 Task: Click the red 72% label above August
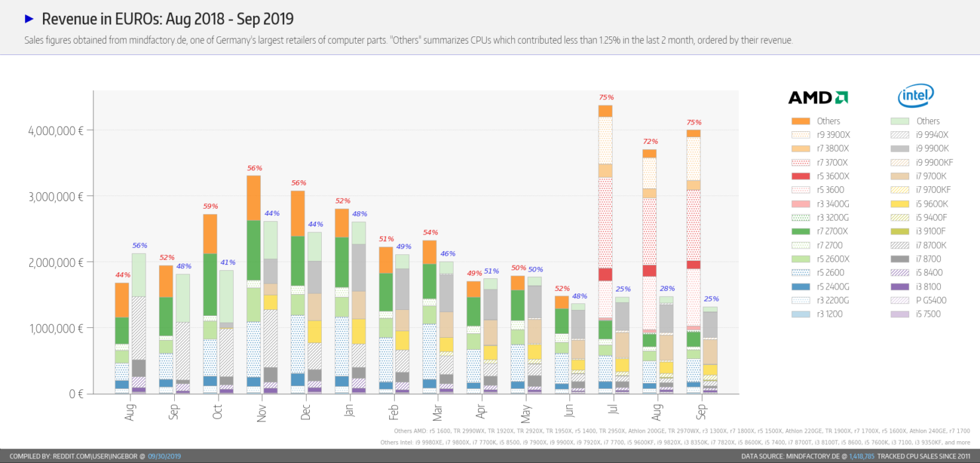point(651,142)
